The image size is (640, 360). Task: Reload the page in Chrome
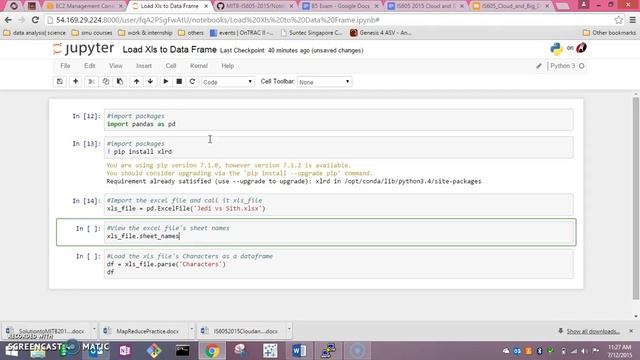pyautogui.click(x=36, y=20)
